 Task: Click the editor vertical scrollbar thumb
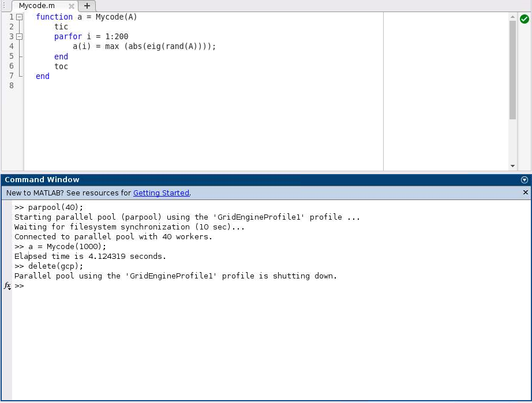click(x=512, y=69)
